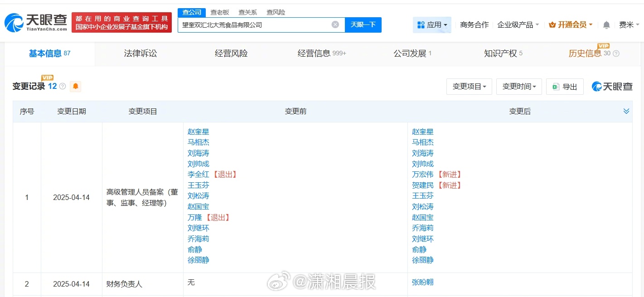
Task: Open 法律诉讼 tab
Action: [x=140, y=54]
